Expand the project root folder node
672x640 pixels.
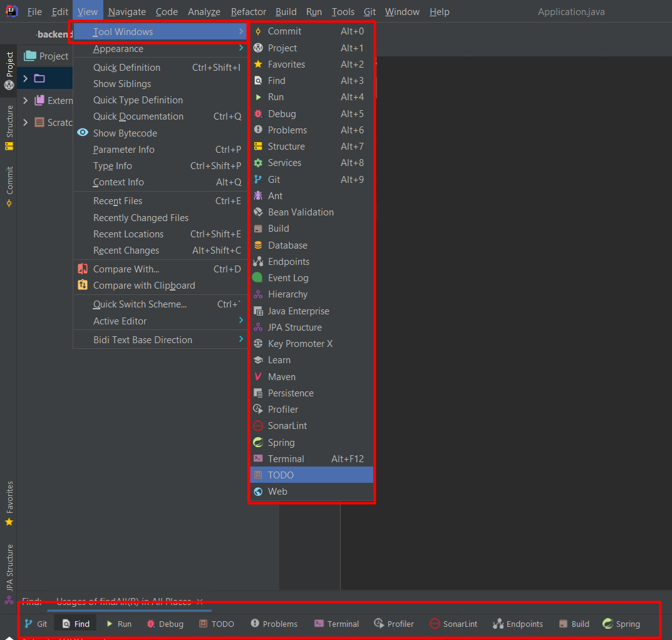pyautogui.click(x=25, y=78)
